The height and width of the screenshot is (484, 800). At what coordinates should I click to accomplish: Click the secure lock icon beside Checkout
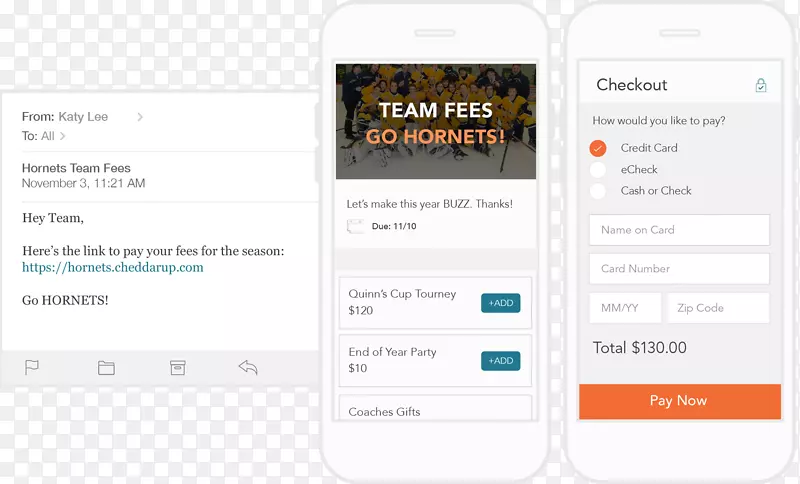[x=761, y=85]
